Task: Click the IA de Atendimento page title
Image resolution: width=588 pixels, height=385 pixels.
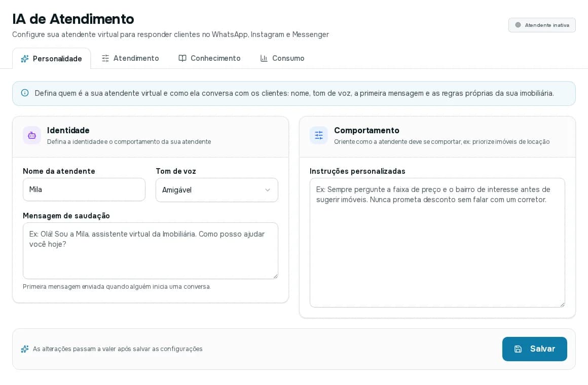Action: 73,19
